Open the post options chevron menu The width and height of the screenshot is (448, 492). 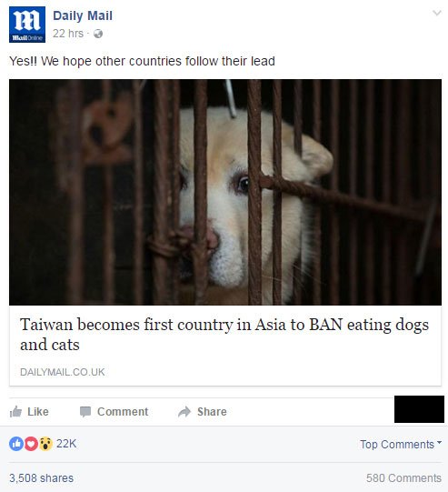pos(437,13)
